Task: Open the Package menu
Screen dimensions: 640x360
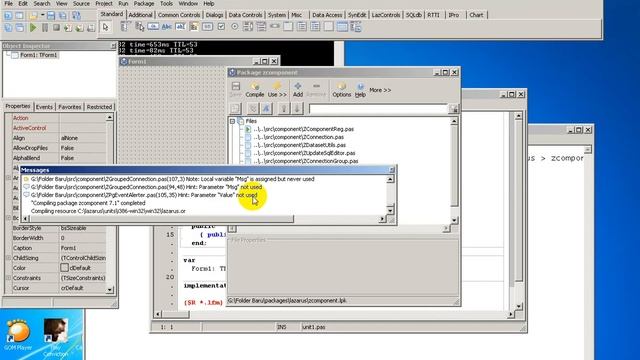Action: pyautogui.click(x=144, y=3)
